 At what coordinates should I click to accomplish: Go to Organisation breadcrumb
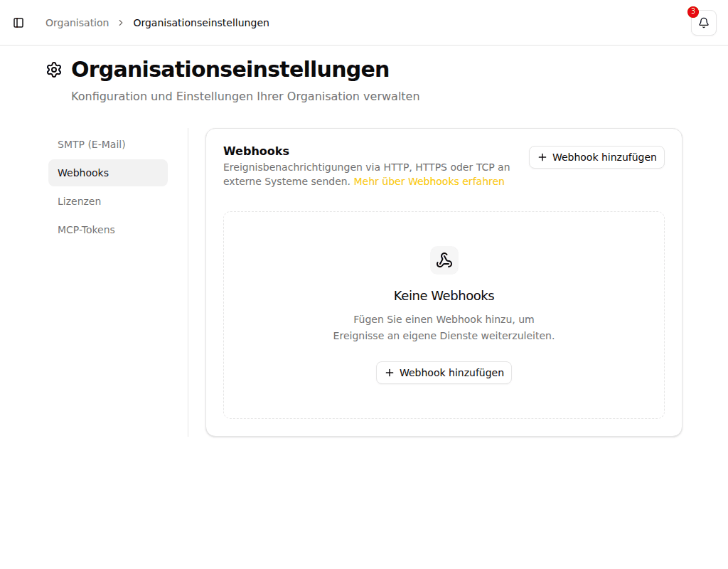coord(77,23)
